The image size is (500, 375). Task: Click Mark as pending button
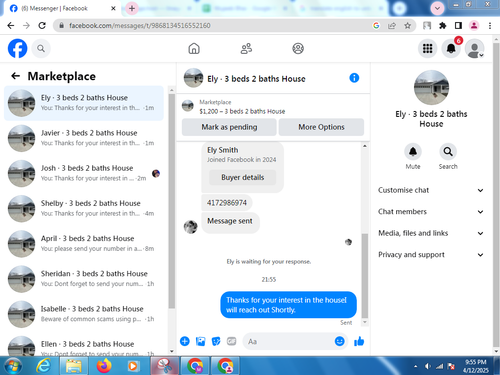[229, 127]
